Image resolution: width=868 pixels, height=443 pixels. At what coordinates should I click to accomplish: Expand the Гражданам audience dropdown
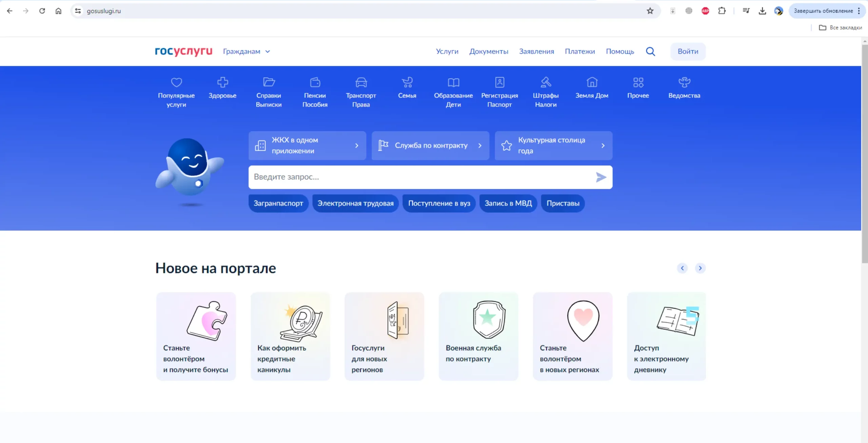click(246, 51)
